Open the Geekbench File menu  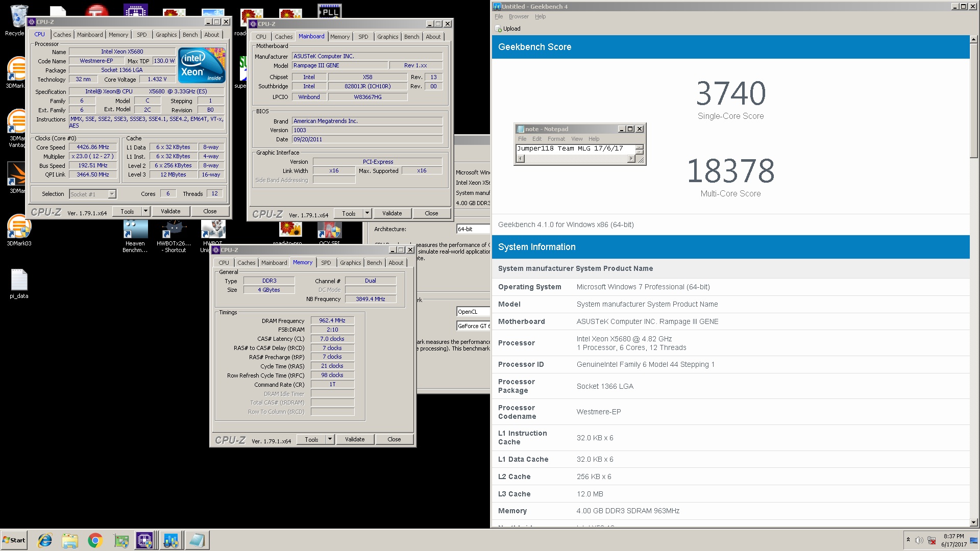coord(499,16)
